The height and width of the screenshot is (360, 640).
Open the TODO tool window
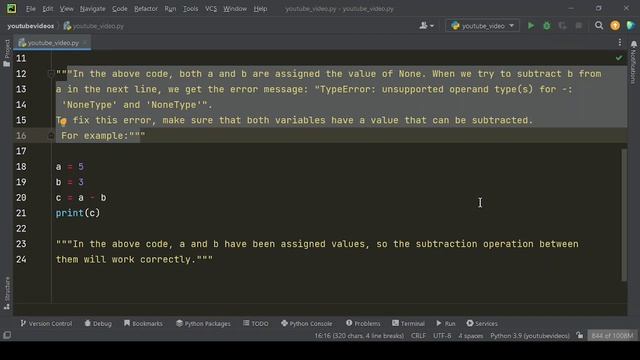click(256, 323)
